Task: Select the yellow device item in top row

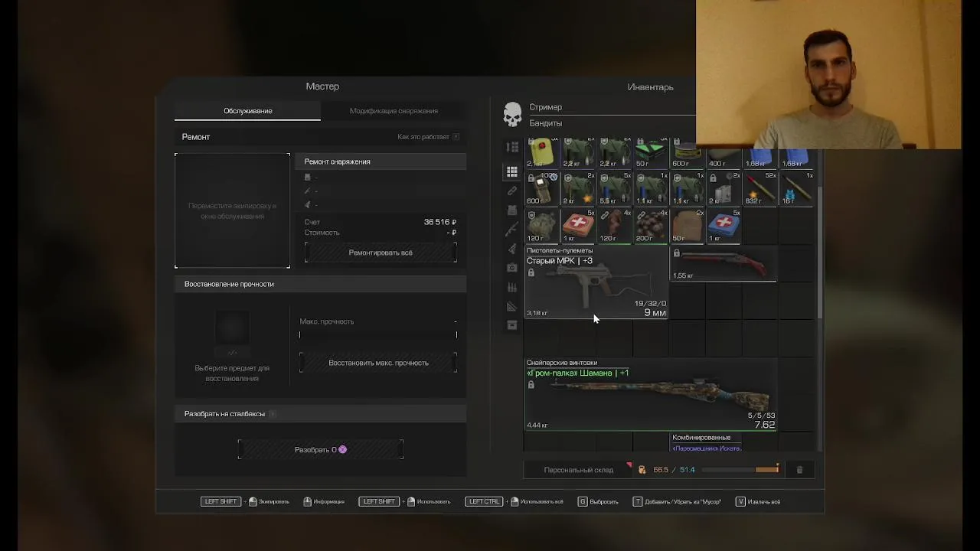Action: click(x=542, y=153)
